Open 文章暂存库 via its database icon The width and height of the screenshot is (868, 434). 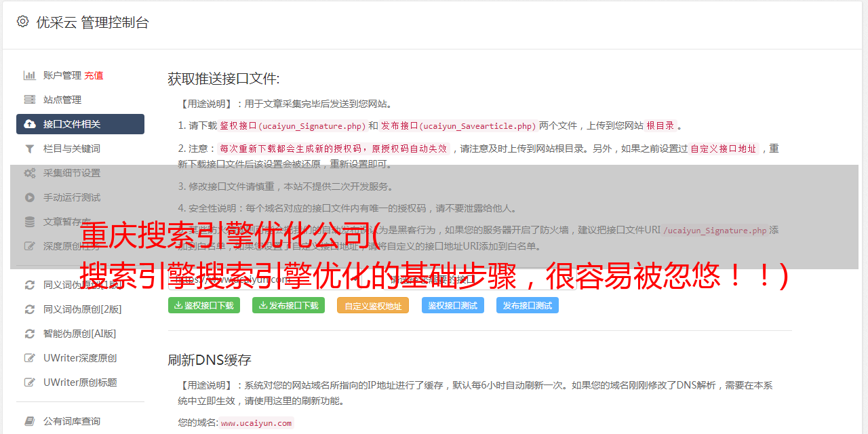(x=30, y=222)
